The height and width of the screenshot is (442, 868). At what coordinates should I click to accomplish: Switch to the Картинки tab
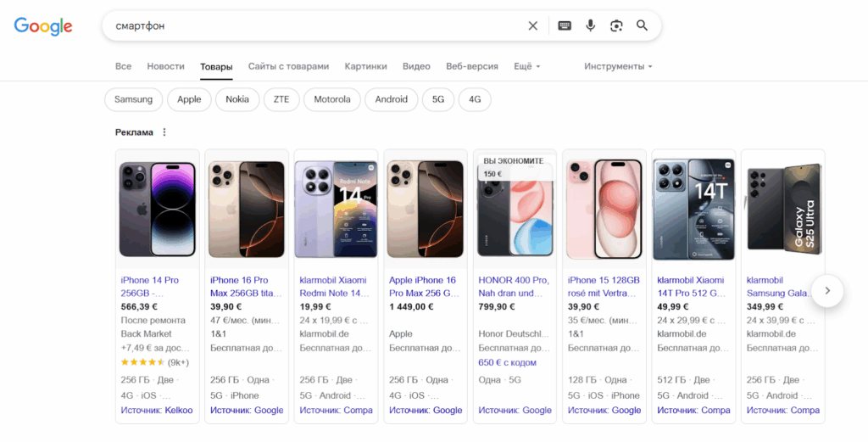pos(365,66)
